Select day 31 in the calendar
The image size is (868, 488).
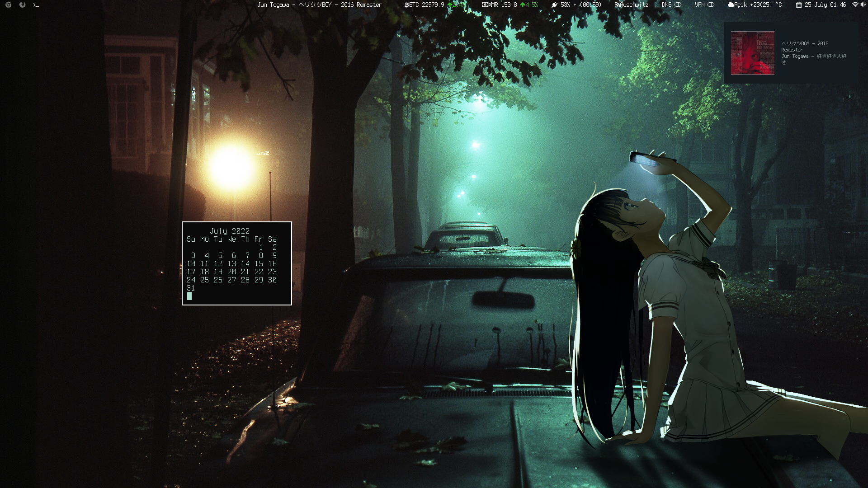point(191,288)
